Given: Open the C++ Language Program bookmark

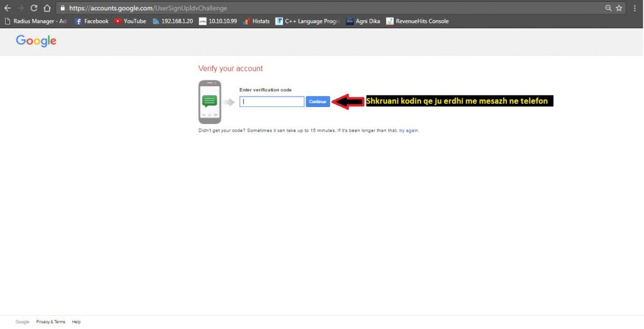Looking at the screenshot, I should coord(308,21).
